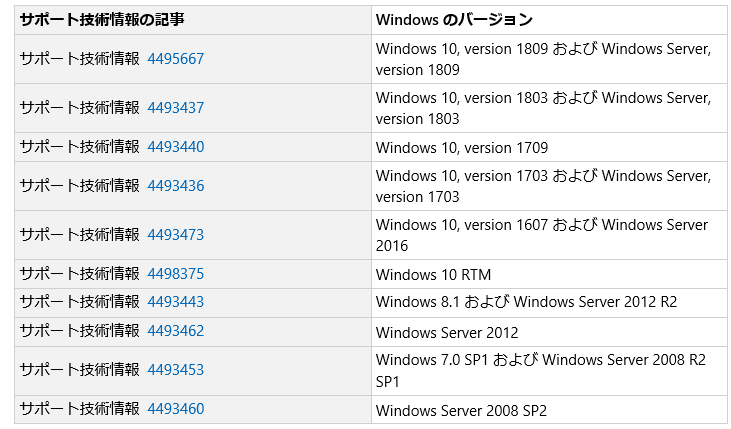Image resolution: width=731 pixels, height=429 pixels.
Task: Click 'サポート技術情報' label beside 4493473
Action: click(80, 235)
